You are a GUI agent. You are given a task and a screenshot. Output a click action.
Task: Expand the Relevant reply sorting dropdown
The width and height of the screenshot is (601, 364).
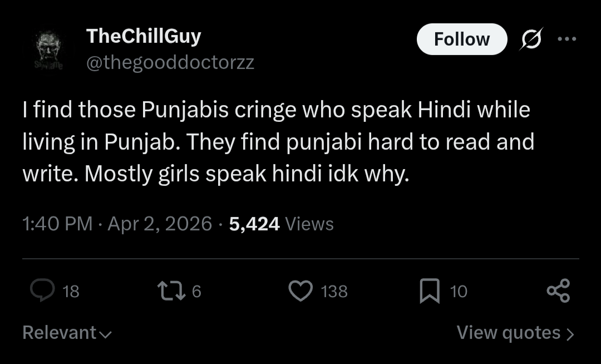point(67,333)
